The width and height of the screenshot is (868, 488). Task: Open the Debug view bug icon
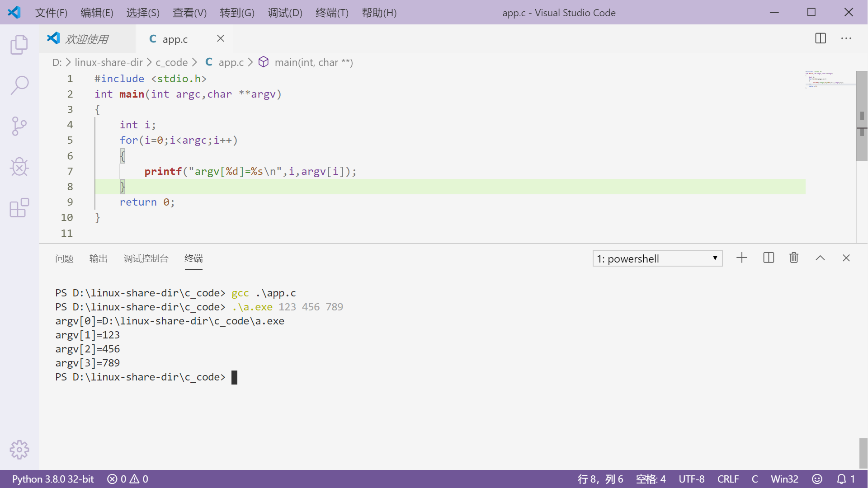(x=19, y=167)
